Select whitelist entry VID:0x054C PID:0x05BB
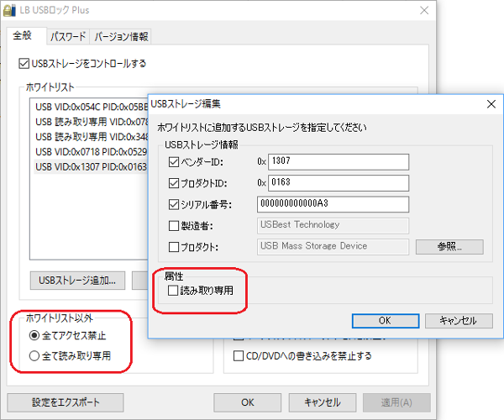 click(x=92, y=107)
